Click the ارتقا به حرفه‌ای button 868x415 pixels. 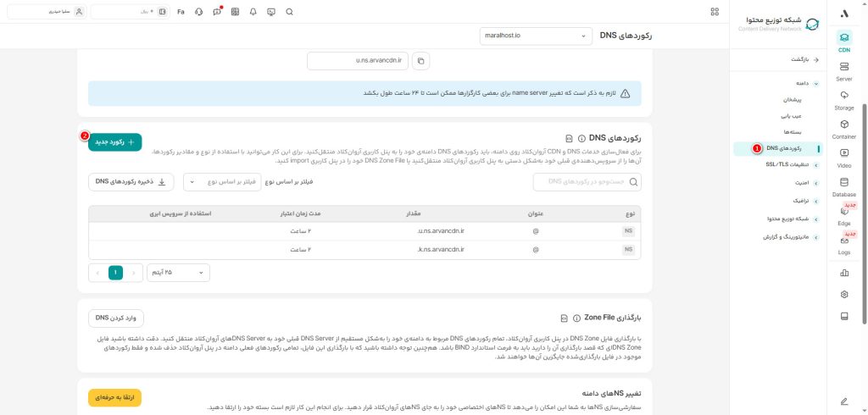(x=114, y=397)
